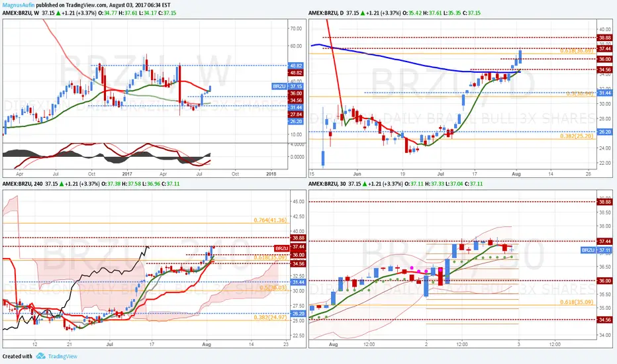The image size is (617, 364).
Task: Click the TradingView cloud logo icon
Action: point(40,356)
